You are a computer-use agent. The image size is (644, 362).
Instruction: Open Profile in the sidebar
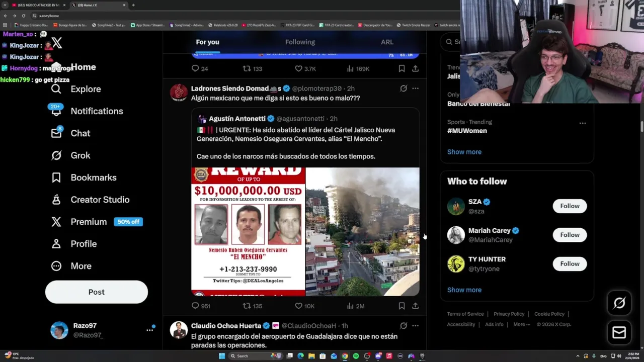click(74, 244)
